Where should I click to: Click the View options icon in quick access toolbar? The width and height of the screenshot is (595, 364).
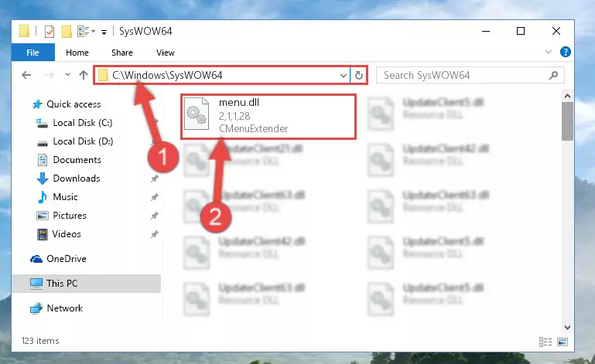coord(83,32)
